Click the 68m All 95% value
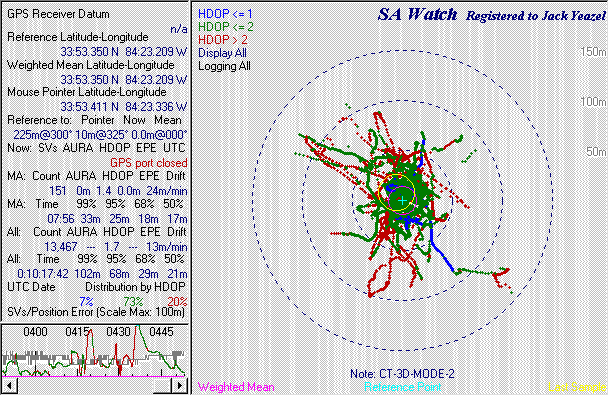The height and width of the screenshot is (396, 609). (119, 274)
